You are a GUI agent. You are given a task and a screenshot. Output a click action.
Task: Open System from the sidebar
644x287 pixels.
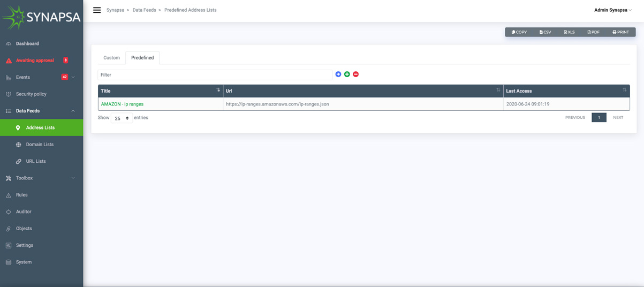pyautogui.click(x=24, y=262)
